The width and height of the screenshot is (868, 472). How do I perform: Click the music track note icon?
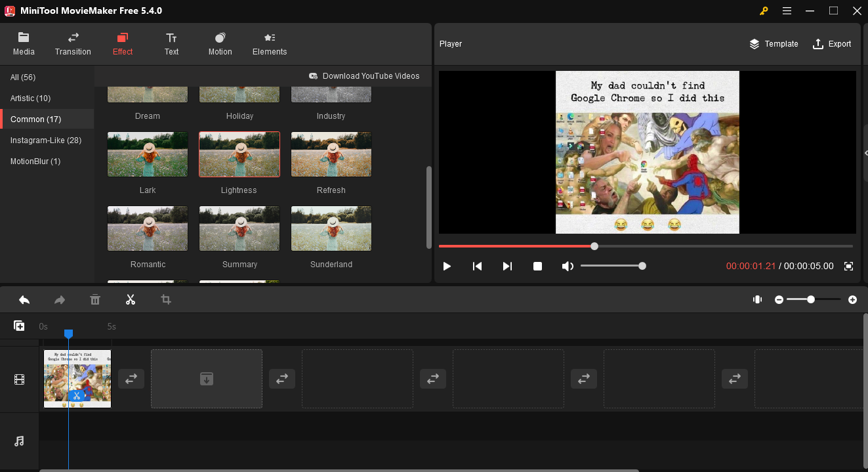pos(19,441)
